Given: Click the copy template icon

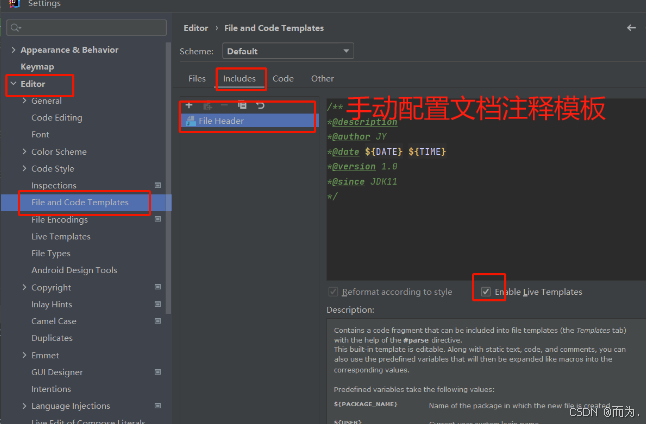Looking at the screenshot, I should (242, 105).
